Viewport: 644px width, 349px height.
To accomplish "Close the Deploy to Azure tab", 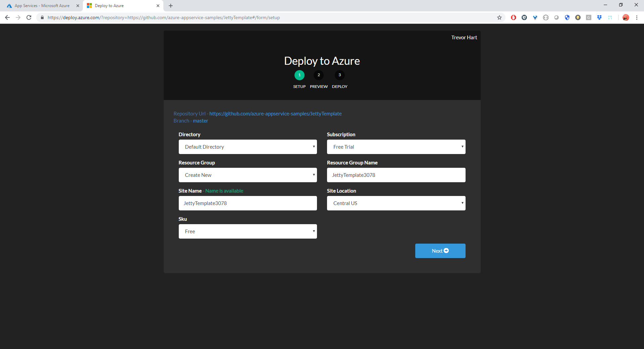I will pyautogui.click(x=158, y=6).
